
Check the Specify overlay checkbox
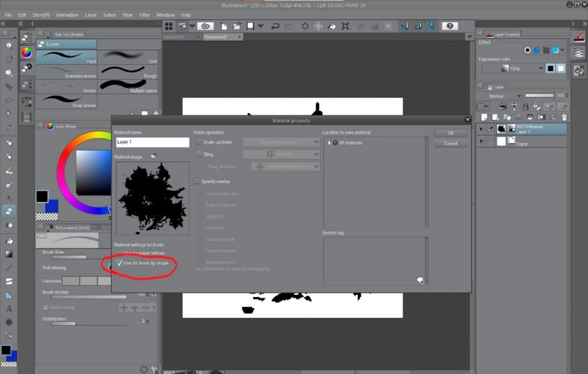(x=196, y=181)
